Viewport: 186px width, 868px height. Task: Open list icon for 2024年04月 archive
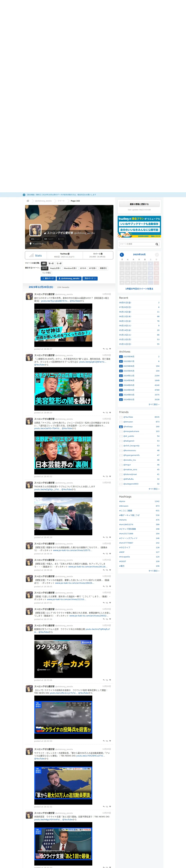(121, 390)
